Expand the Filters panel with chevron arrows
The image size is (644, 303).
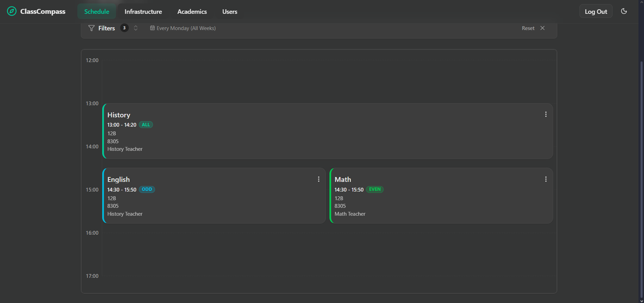(x=136, y=28)
